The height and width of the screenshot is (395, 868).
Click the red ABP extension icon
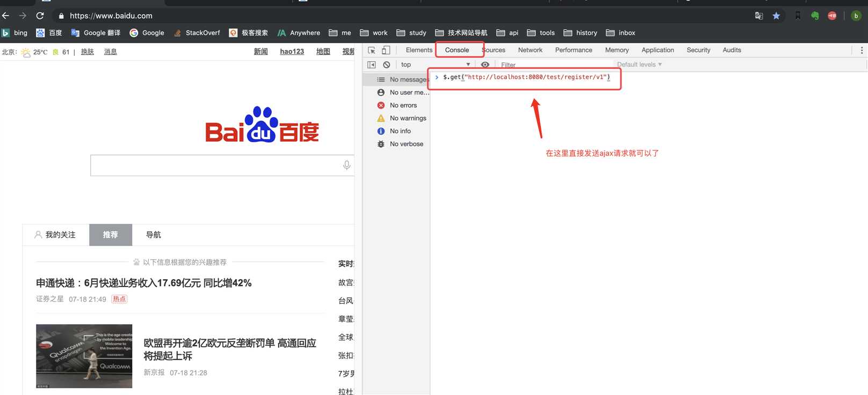click(x=832, y=16)
